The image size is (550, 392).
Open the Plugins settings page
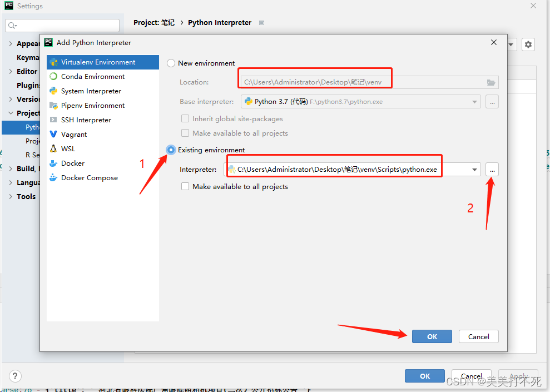(x=28, y=85)
